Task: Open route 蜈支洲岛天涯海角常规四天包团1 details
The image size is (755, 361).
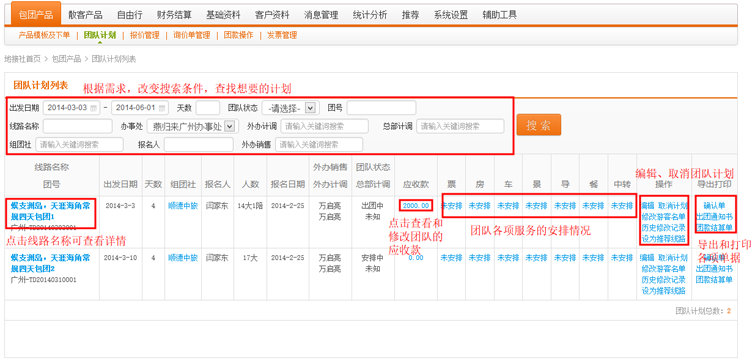Action: pyautogui.click(x=50, y=211)
